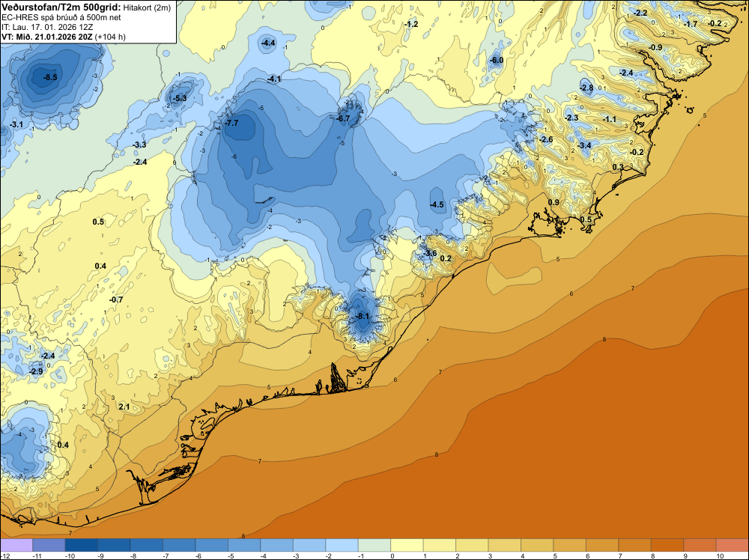Pick the orange legend swatch between 6 and 7
The height and width of the screenshot is (560, 749).
pyautogui.click(x=602, y=545)
